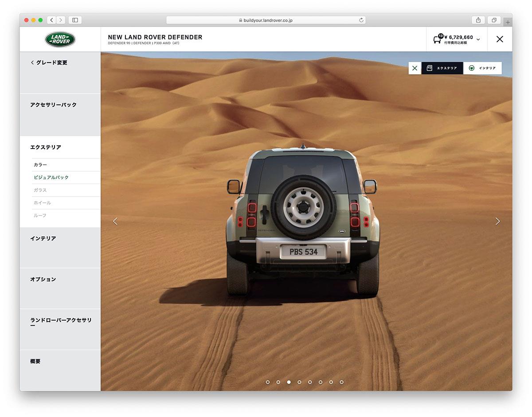
Task: Go back via グレード変更
Action: 49,63
